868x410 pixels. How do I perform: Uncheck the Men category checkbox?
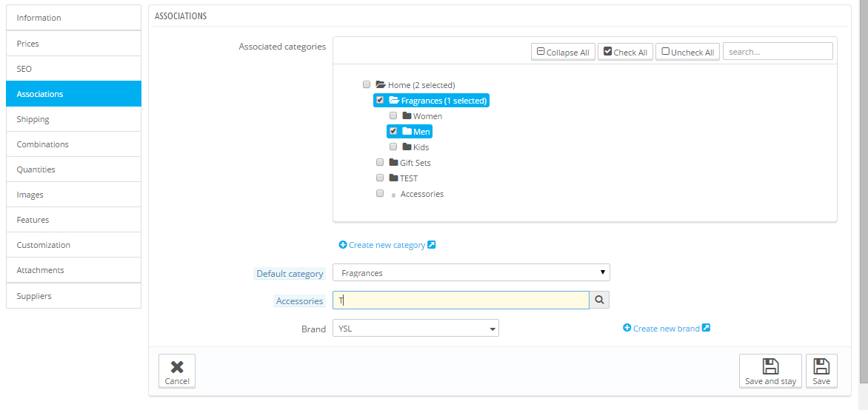(393, 131)
